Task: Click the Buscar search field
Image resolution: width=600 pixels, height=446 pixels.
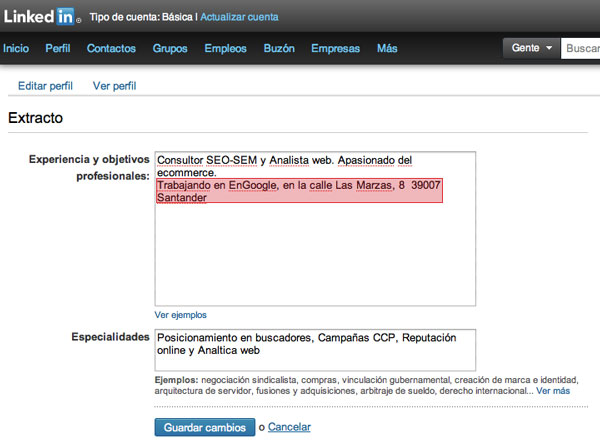Action: [580, 48]
